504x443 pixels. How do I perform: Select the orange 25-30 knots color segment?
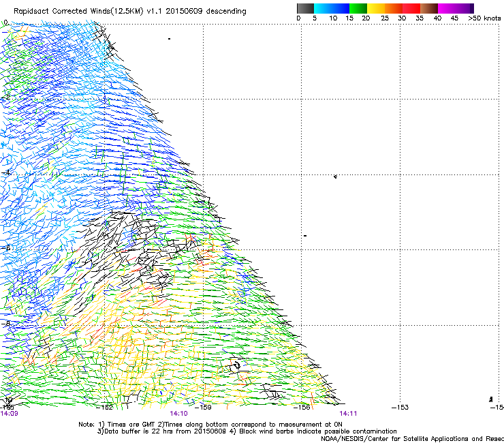[x=394, y=8]
